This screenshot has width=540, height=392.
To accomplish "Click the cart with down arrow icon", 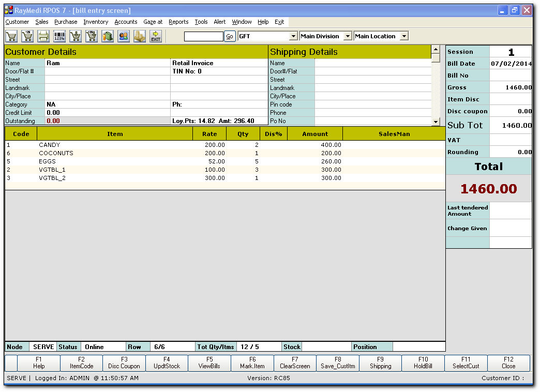I will [x=76, y=36].
